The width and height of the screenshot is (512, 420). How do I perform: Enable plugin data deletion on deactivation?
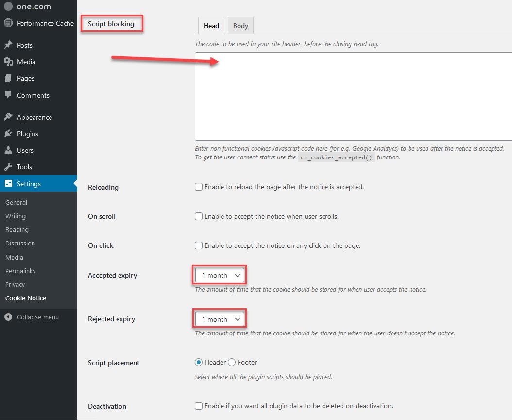point(199,405)
